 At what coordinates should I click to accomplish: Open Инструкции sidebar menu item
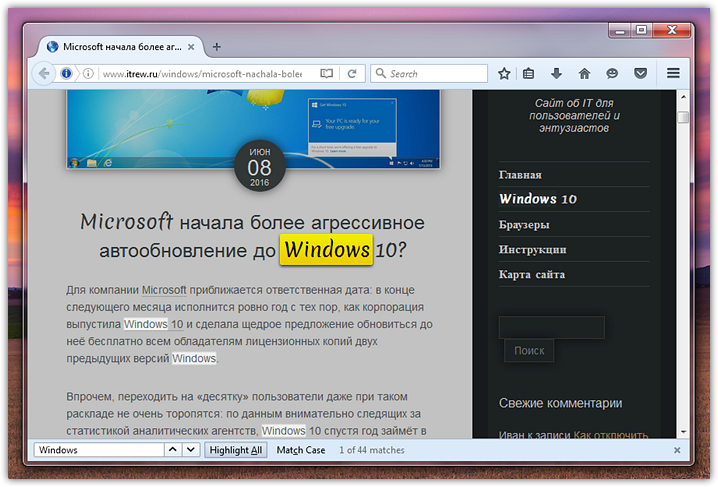coord(533,249)
